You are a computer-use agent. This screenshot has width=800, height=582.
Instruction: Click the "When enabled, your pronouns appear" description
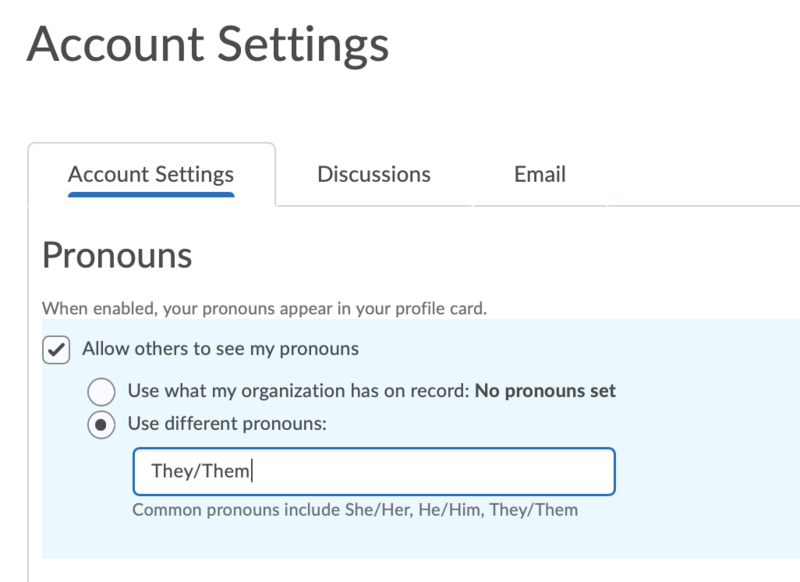tap(264, 309)
